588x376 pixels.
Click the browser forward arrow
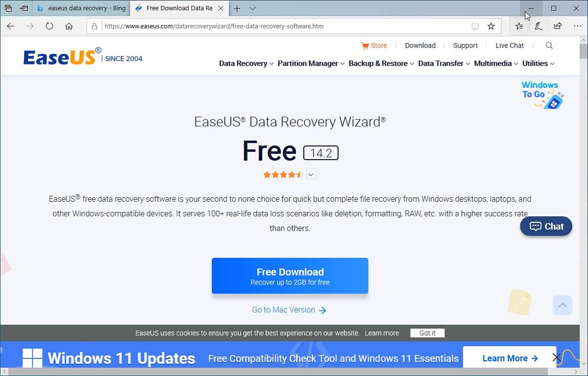[30, 26]
